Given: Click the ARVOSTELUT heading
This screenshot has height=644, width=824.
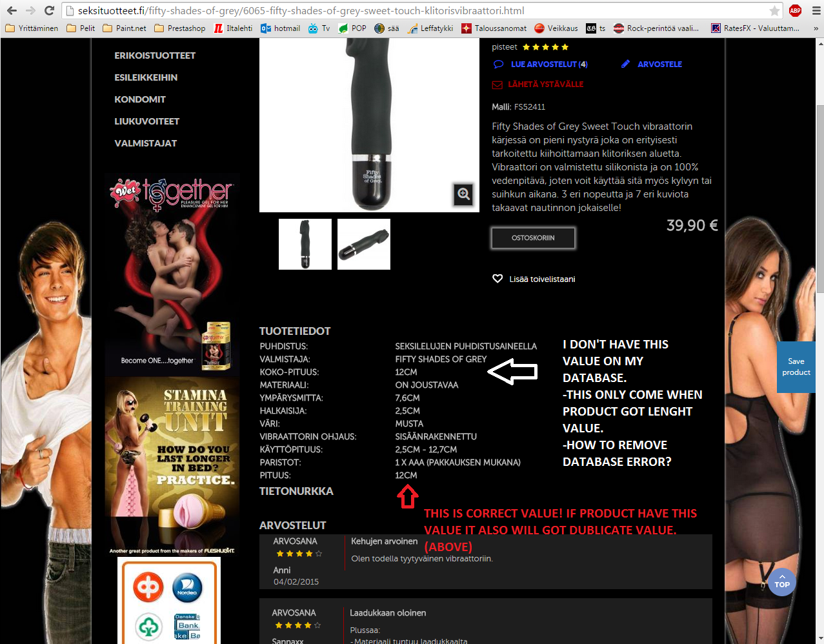Looking at the screenshot, I should click(x=293, y=525).
